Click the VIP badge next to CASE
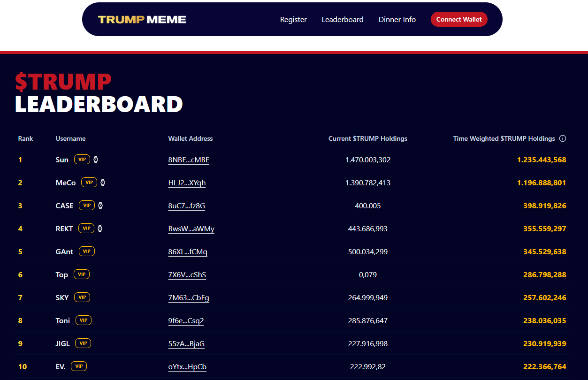 point(87,205)
